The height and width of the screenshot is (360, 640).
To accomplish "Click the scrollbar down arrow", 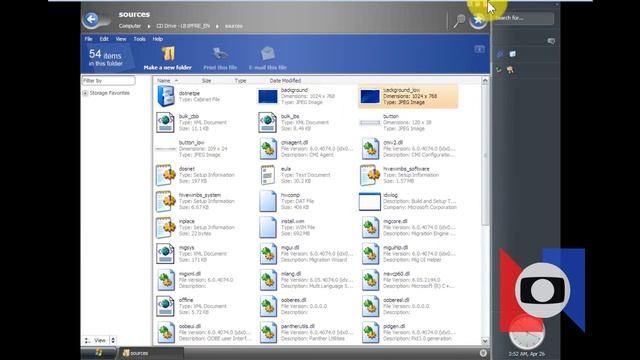I will tap(485, 341).
